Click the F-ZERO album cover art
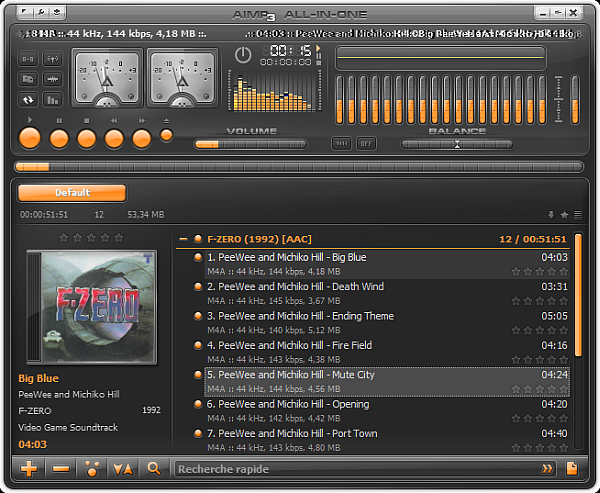The width and height of the screenshot is (600, 493). click(92, 307)
